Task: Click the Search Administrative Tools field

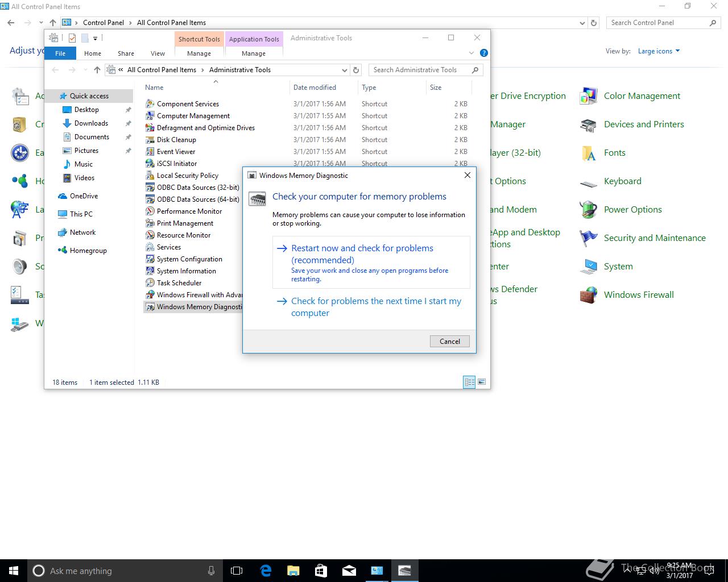Action: click(x=420, y=70)
